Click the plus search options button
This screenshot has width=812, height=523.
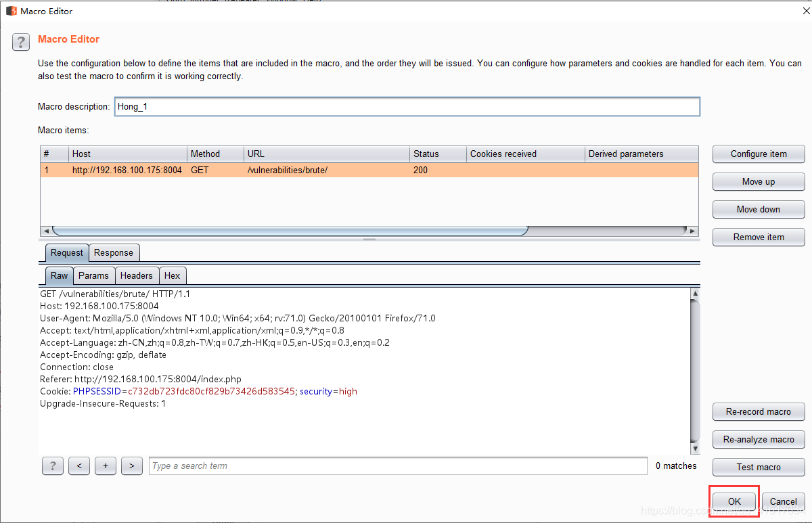click(x=106, y=465)
